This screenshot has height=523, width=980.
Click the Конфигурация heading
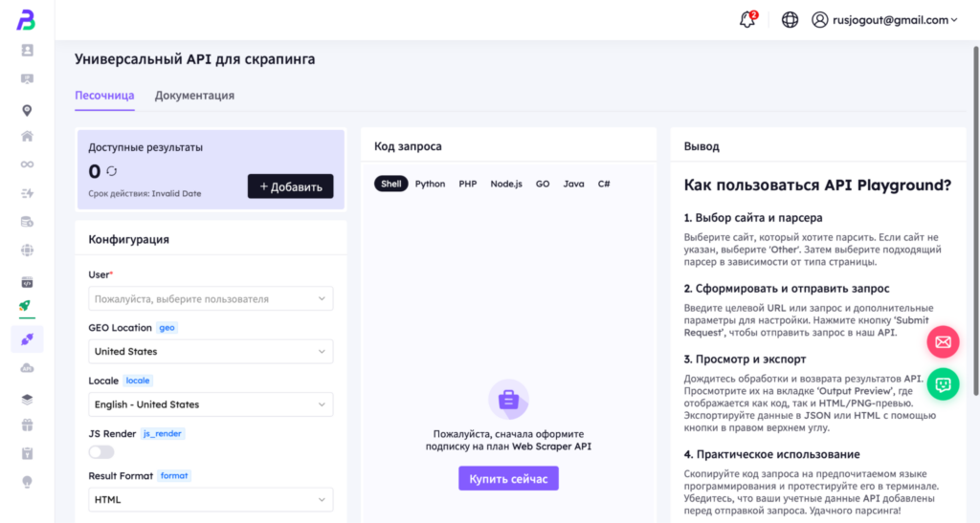(129, 239)
